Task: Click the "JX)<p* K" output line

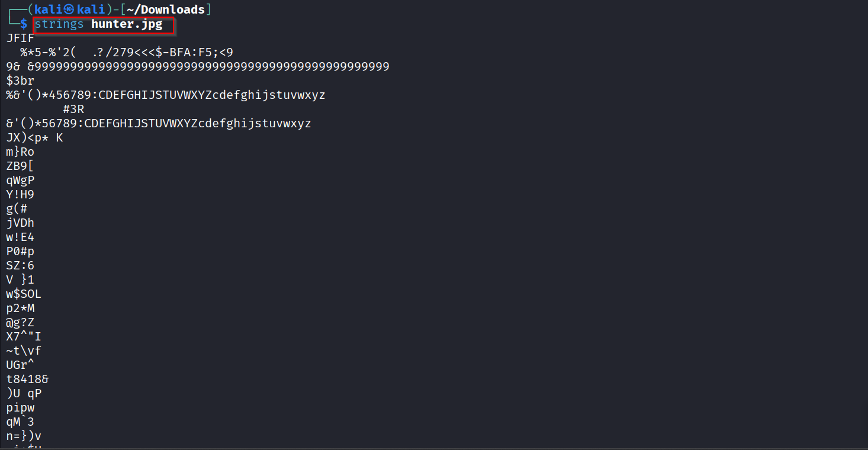Action: coord(34,138)
